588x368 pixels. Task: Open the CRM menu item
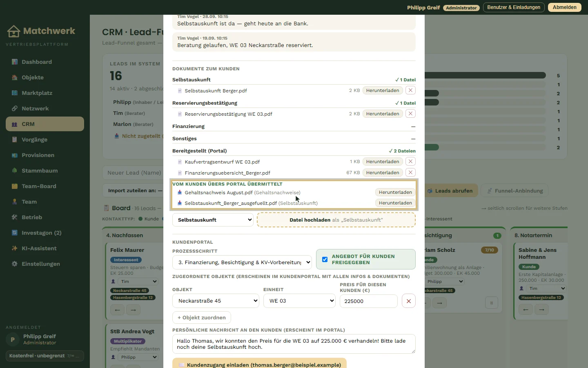coord(45,124)
